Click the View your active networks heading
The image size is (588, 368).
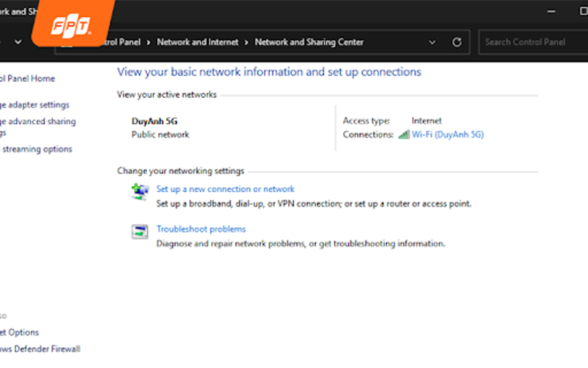[167, 95]
